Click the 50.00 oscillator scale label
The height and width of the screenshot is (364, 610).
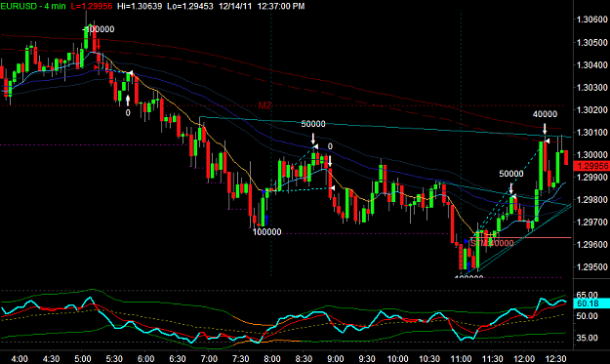coord(587,316)
